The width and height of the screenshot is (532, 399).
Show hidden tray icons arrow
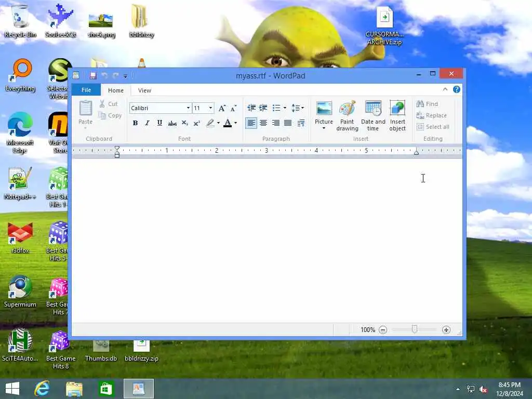[x=458, y=389]
